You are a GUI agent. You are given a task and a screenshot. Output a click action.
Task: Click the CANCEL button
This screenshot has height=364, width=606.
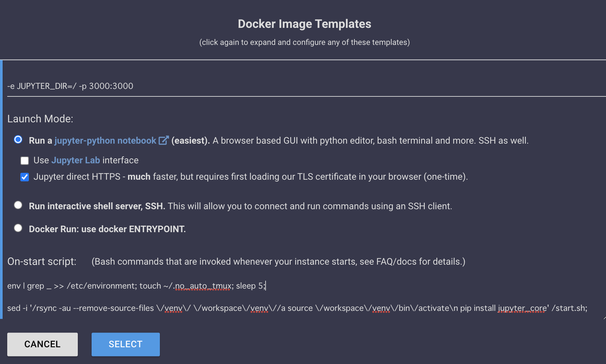click(x=42, y=344)
